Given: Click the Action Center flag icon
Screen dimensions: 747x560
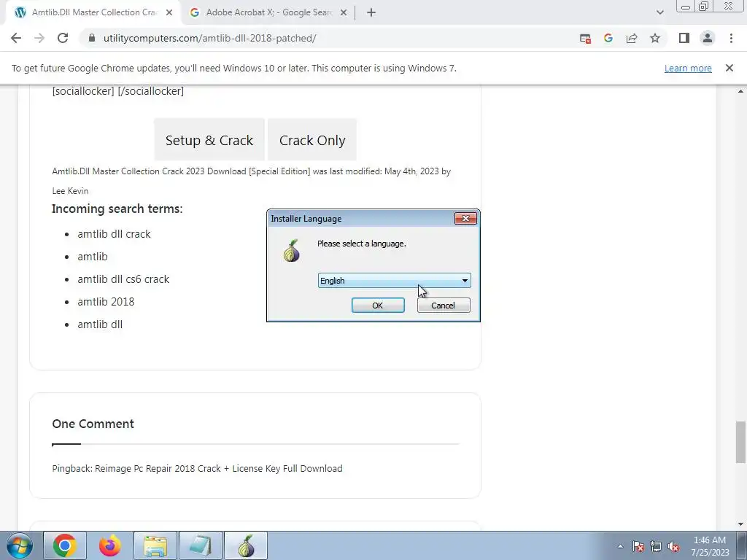Looking at the screenshot, I should (x=638, y=546).
